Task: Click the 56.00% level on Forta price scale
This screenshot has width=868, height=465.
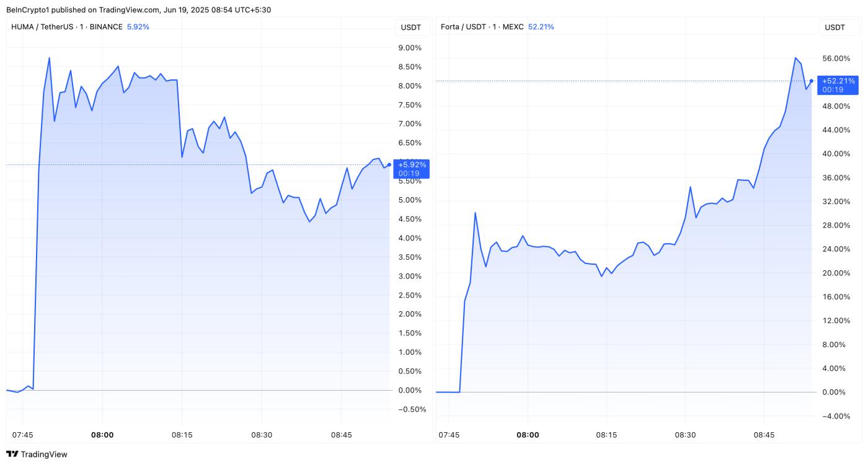Action: (x=835, y=58)
